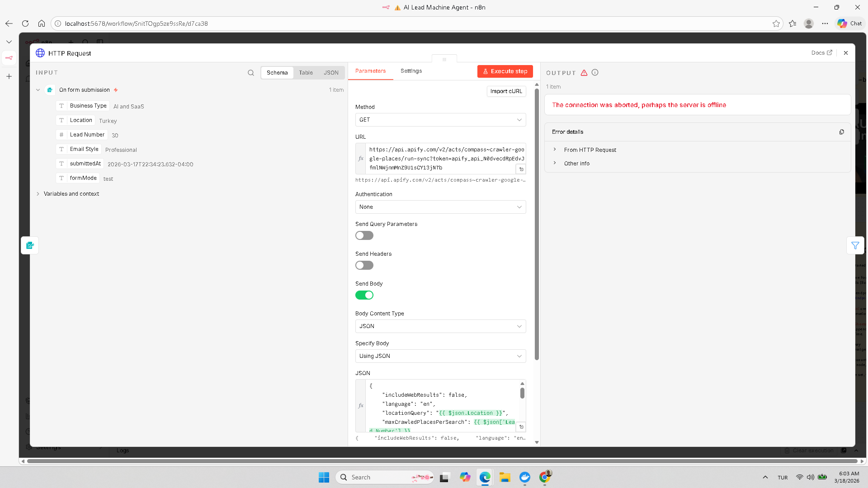Enable the Send Query Parameters toggle
This screenshot has width=868, height=488.
[x=364, y=235]
